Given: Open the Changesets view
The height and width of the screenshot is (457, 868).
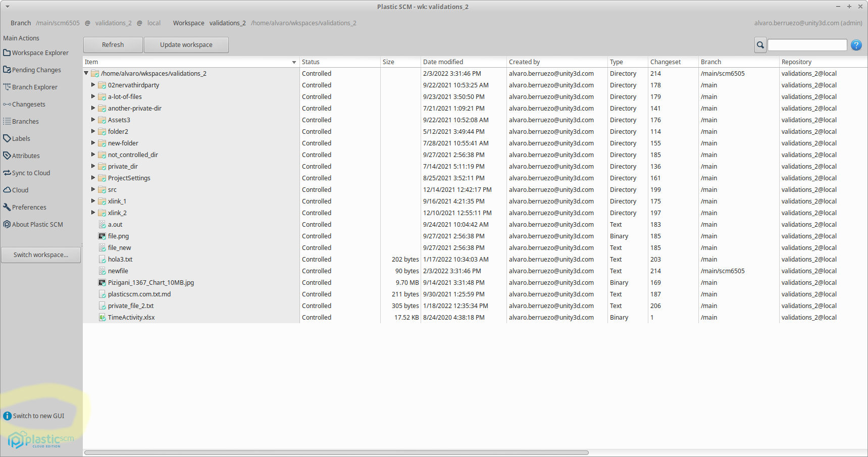Looking at the screenshot, I should (29, 104).
